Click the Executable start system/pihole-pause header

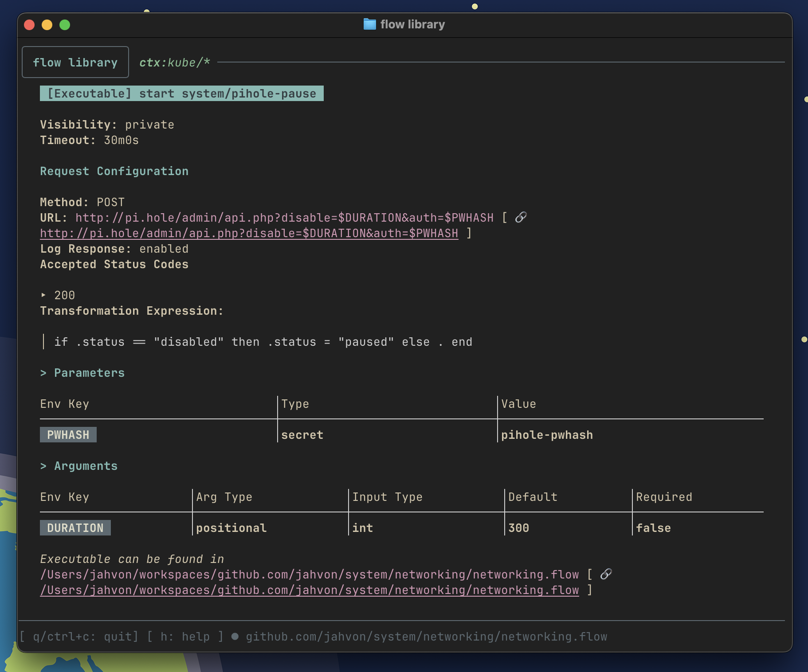pyautogui.click(x=182, y=94)
